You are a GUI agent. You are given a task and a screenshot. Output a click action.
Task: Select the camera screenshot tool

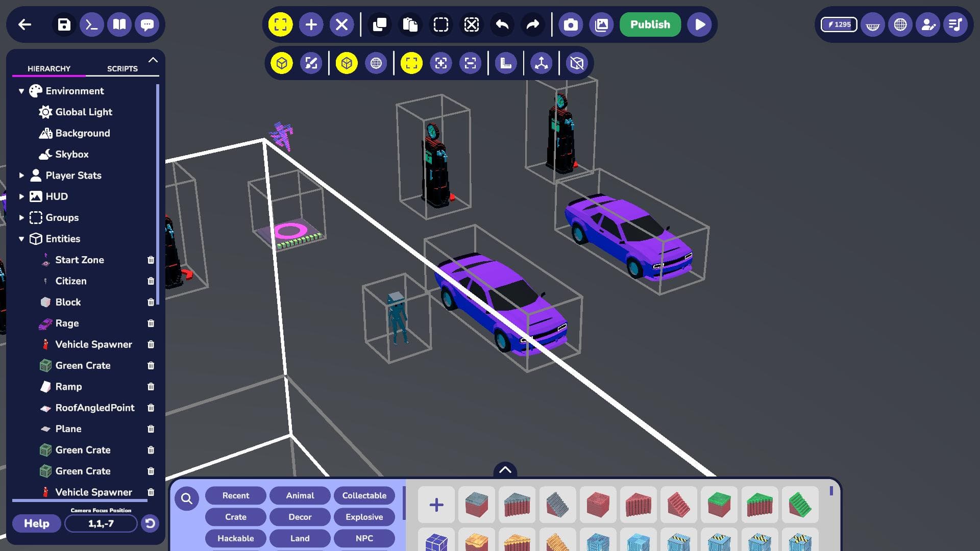[571, 23]
